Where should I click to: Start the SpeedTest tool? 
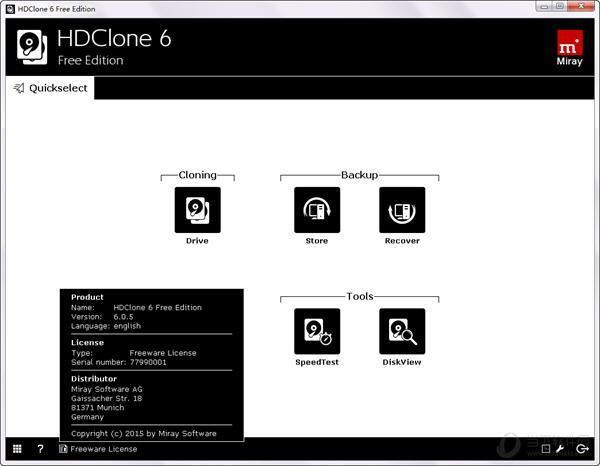(316, 331)
